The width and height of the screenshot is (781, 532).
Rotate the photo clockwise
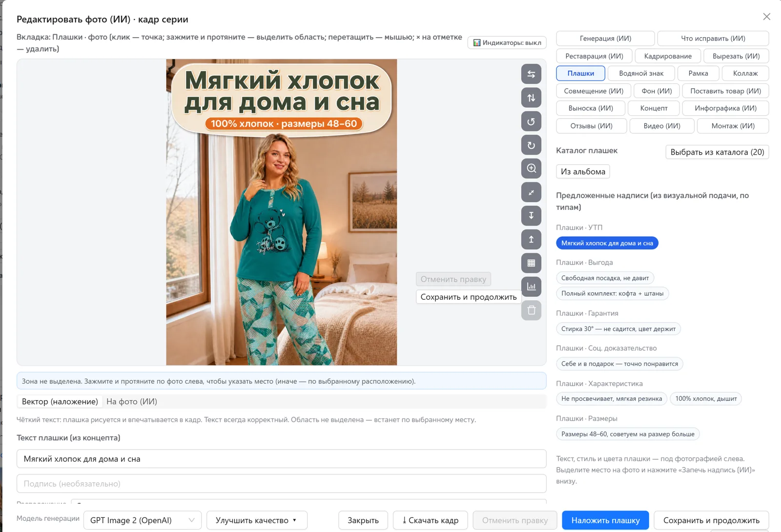coord(531,145)
